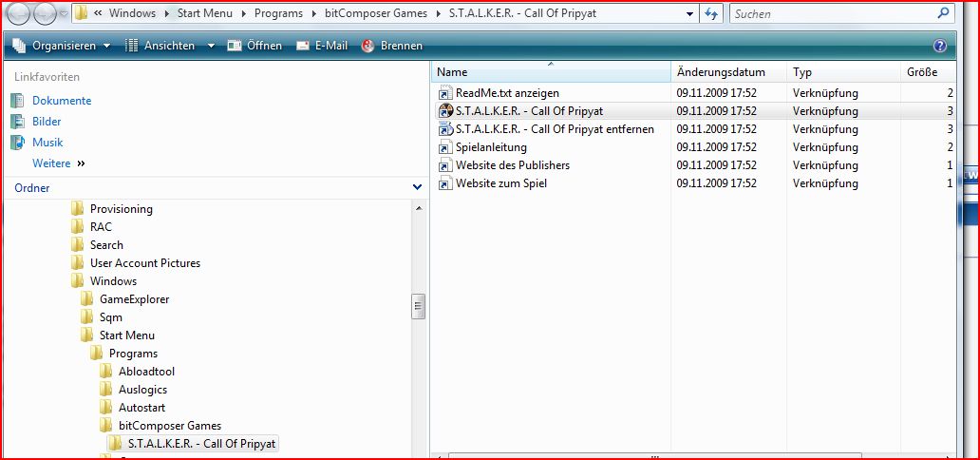Image resolution: width=980 pixels, height=460 pixels.
Task: Click the refresh icon beside the address bar
Action: [710, 13]
